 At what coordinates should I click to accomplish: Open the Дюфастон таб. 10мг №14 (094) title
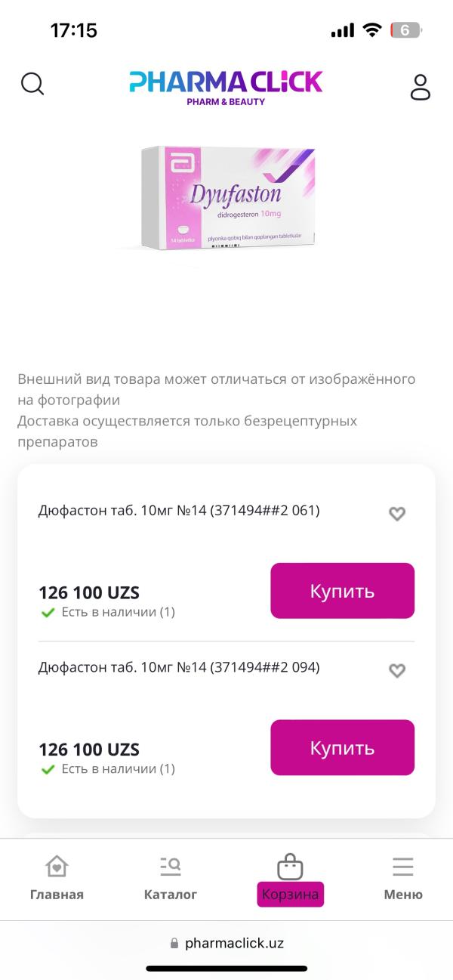(x=179, y=667)
